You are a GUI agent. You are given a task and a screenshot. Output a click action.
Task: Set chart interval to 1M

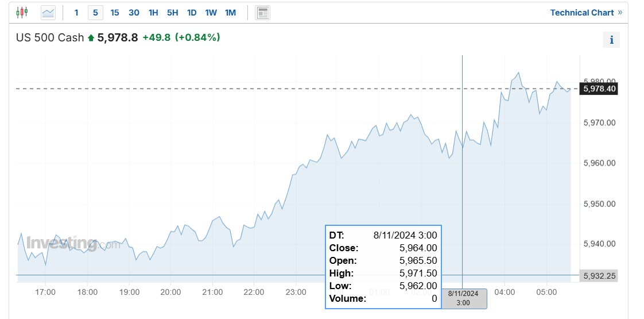(x=230, y=13)
